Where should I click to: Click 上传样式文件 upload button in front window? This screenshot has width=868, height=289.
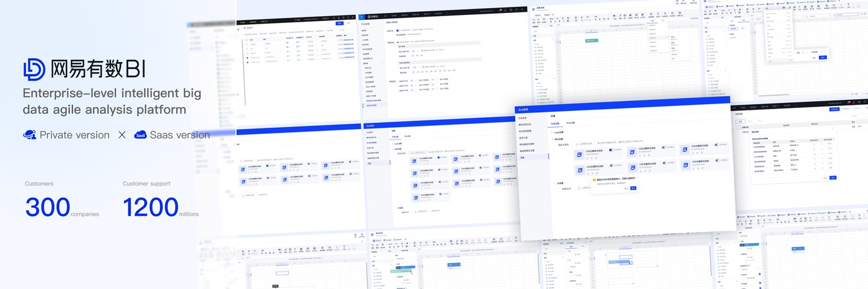pos(584,144)
